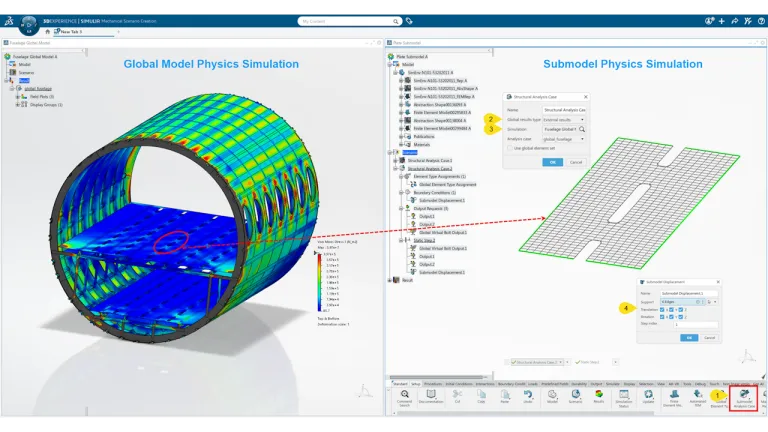Switch to the Loads ribbon tab
Viewport: 768px width, 432px height.
coord(533,384)
